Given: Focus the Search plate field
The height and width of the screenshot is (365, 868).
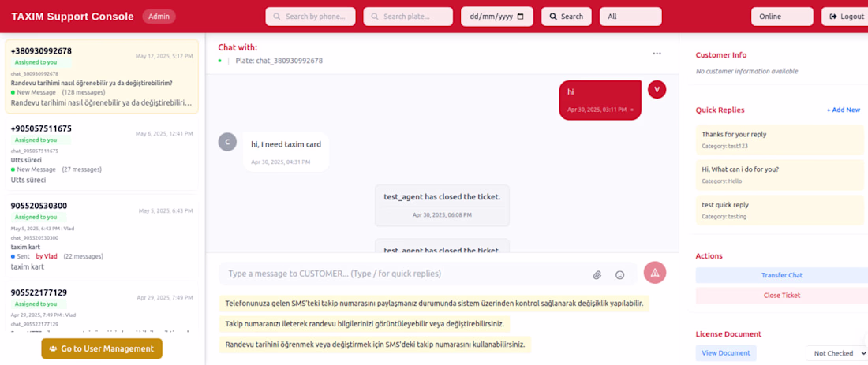Looking at the screenshot, I should (408, 17).
